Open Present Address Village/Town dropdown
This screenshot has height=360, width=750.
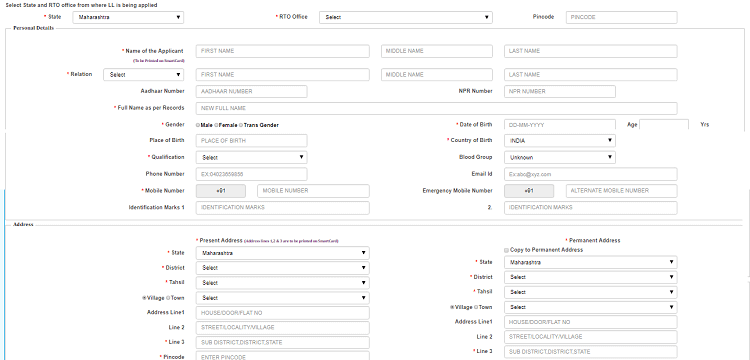pos(283,298)
